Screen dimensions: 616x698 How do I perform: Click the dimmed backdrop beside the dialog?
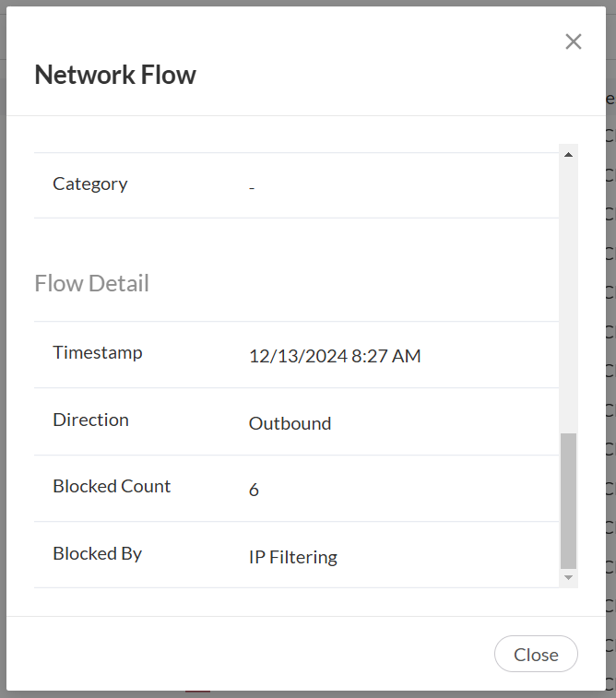(x=610, y=369)
